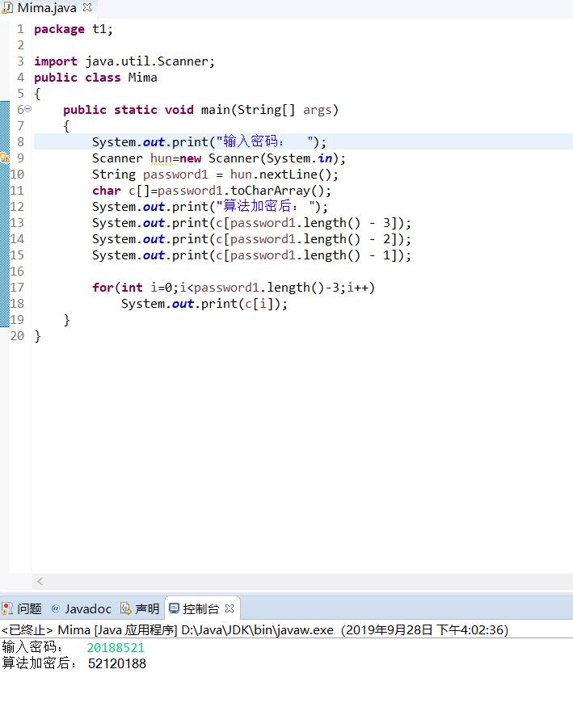Click the for loop on line 17
Viewport: 573px width, 728px height.
coord(234,288)
